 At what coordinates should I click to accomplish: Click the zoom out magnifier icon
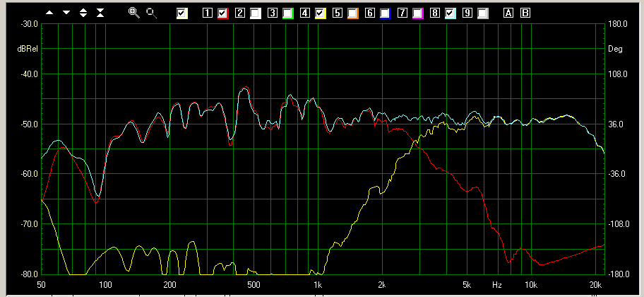pos(150,13)
